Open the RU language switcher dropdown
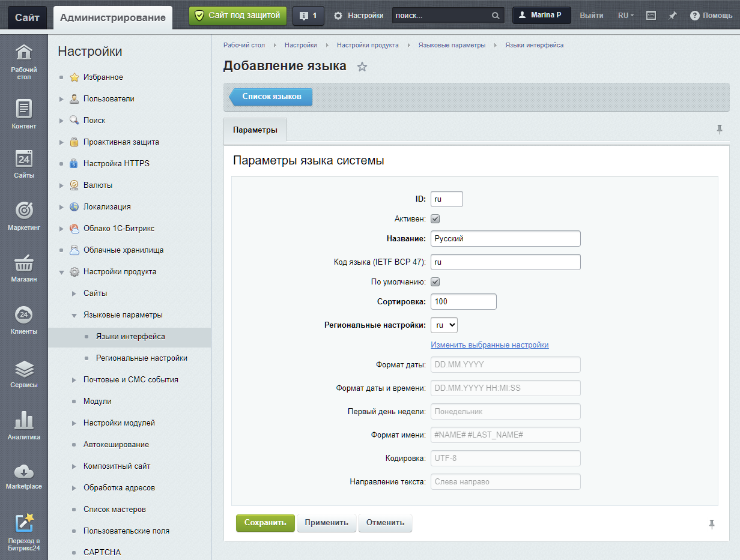Viewport: 740px width, 560px height. click(625, 16)
